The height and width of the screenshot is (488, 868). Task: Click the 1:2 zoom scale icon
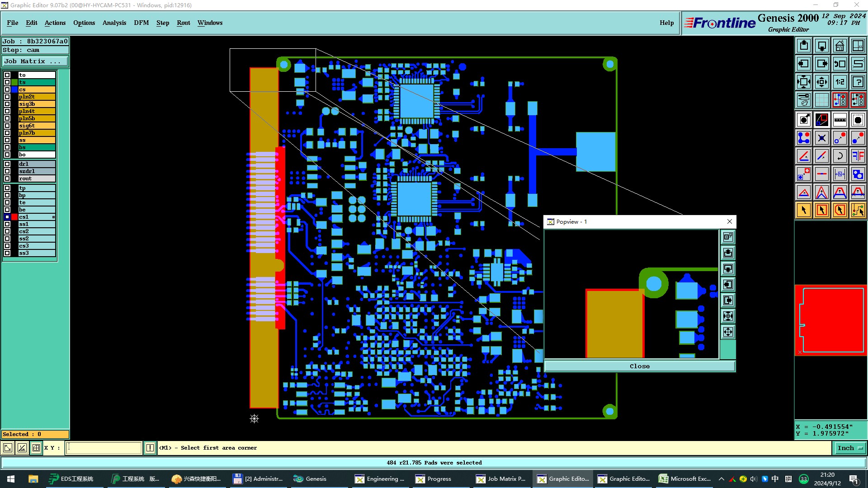tap(840, 82)
